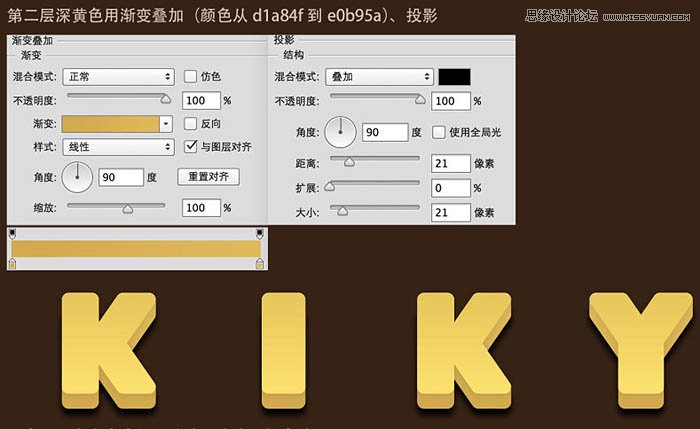The image size is (700, 429).
Task: Select left opacity stop on gradient bar
Action: click(x=12, y=234)
